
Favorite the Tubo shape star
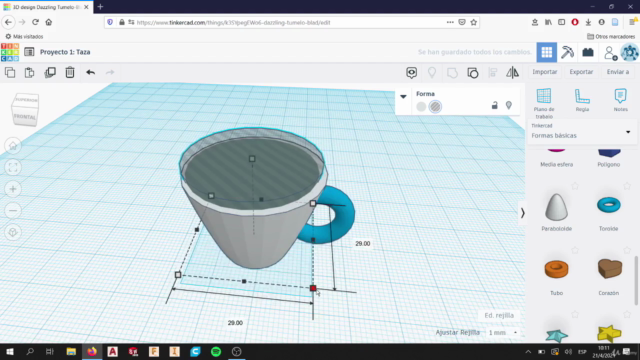click(x=575, y=250)
